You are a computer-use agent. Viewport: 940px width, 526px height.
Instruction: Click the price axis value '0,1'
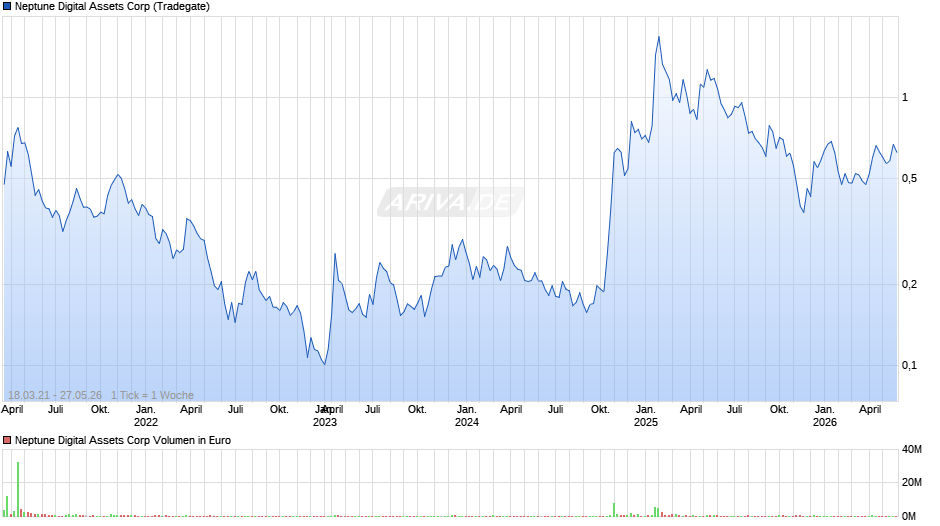click(x=909, y=365)
